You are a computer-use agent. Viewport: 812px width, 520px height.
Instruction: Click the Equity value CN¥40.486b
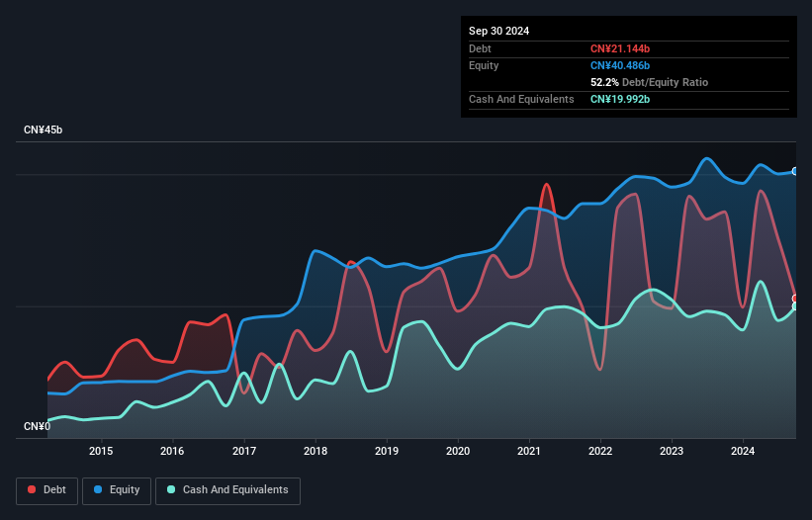tap(620, 65)
